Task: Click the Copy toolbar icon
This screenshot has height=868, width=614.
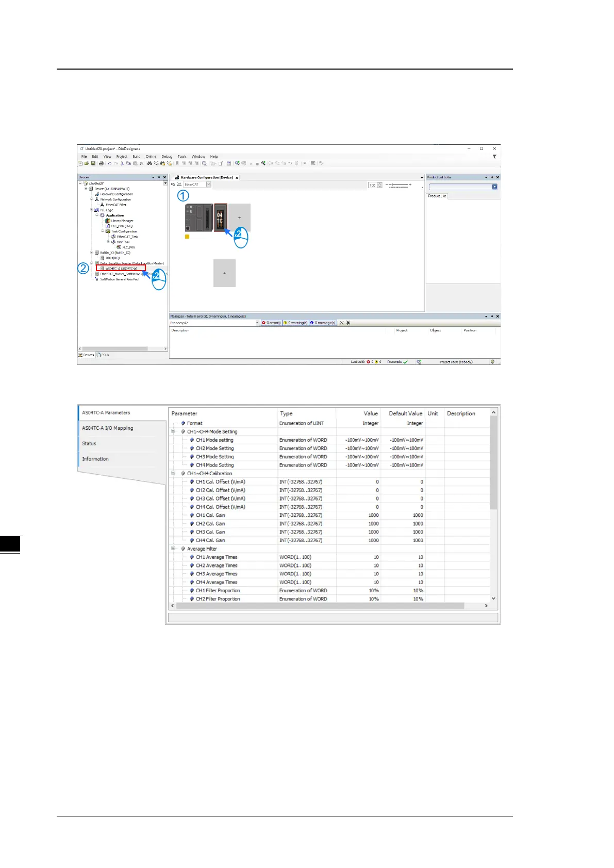Action: coord(128,163)
